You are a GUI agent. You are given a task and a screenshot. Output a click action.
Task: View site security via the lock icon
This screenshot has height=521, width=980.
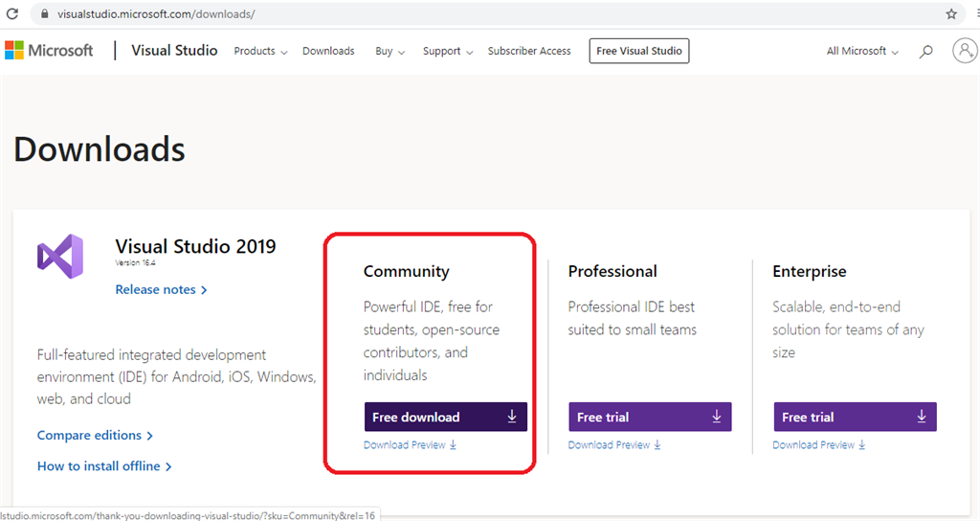coord(44,13)
